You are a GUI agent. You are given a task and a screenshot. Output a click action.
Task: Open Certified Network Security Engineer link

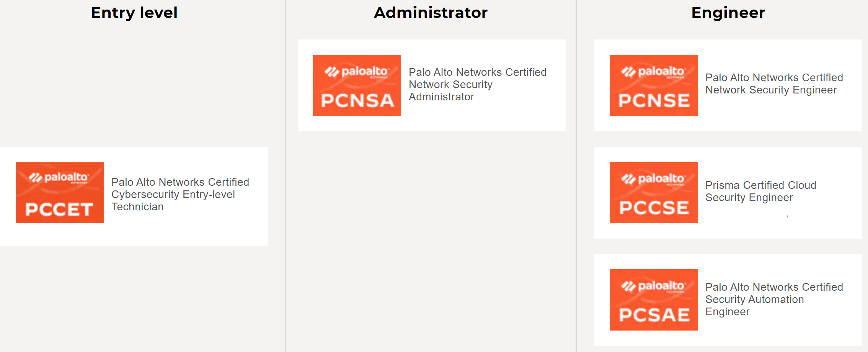point(774,83)
